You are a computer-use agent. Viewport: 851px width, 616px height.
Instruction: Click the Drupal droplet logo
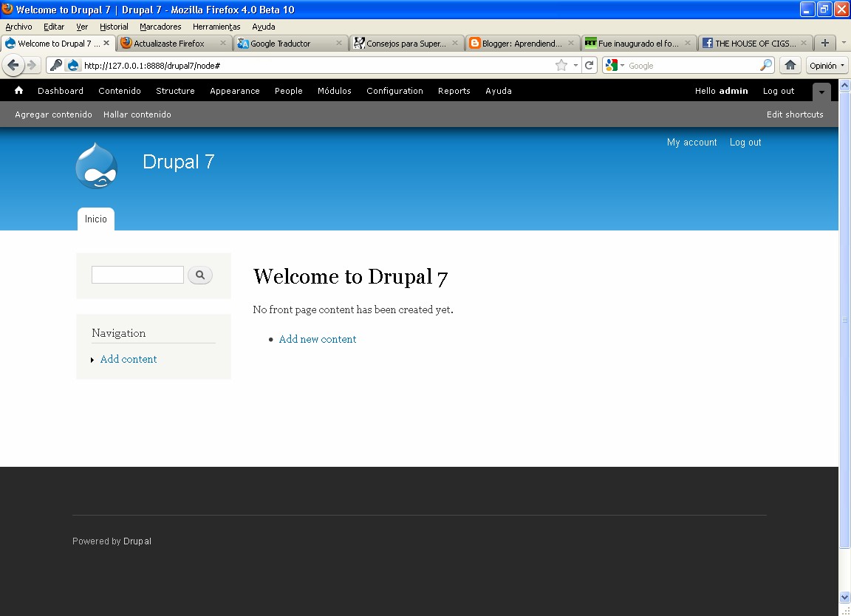(96, 165)
